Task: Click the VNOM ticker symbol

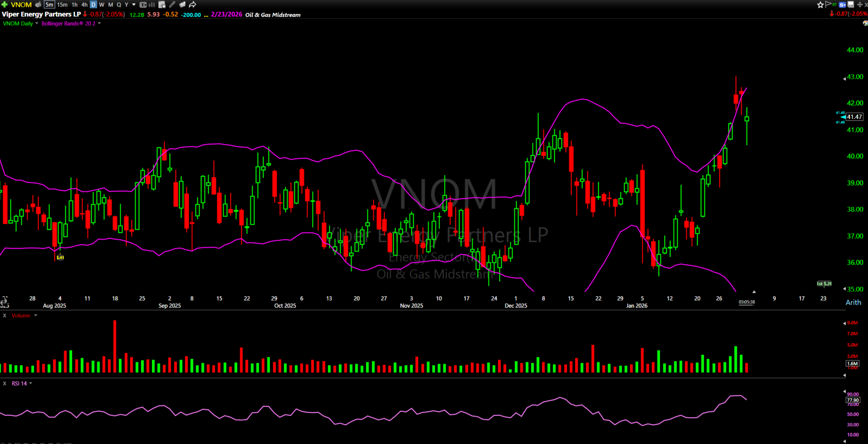Action: 21,5
